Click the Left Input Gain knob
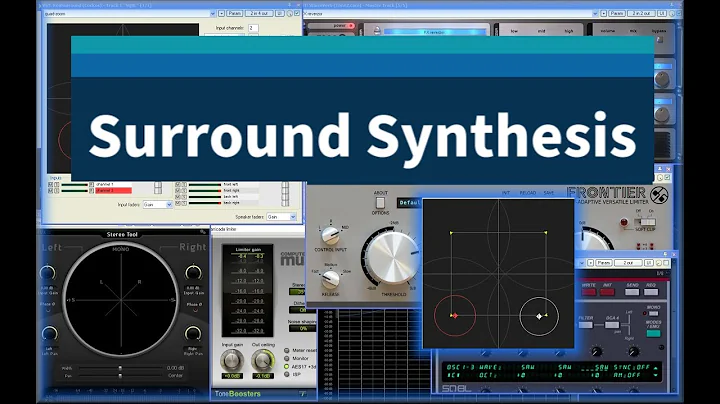 48,273
